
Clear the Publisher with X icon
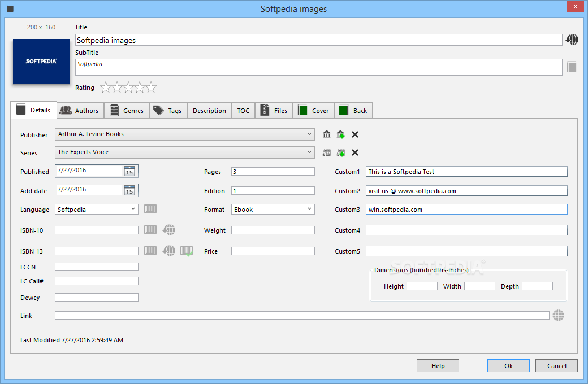coord(354,134)
